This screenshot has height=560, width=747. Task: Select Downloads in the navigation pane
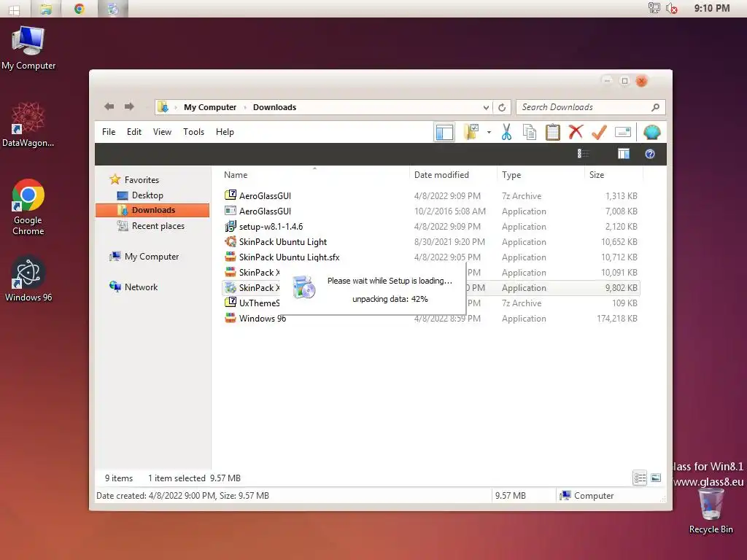click(152, 210)
